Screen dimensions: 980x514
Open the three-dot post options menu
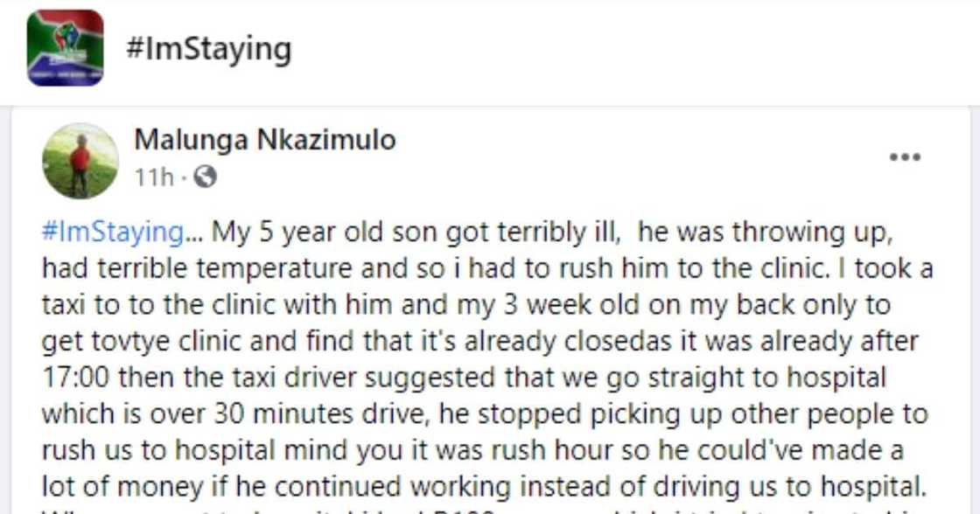coord(905,157)
